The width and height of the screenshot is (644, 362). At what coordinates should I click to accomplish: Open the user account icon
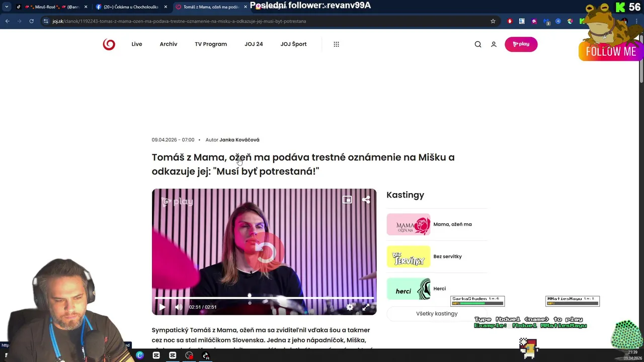point(494,44)
